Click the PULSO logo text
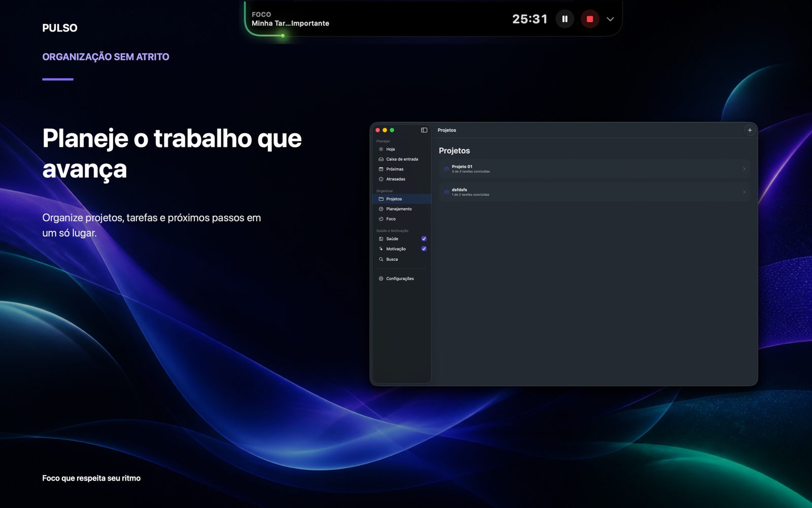812x508 pixels. (x=60, y=28)
